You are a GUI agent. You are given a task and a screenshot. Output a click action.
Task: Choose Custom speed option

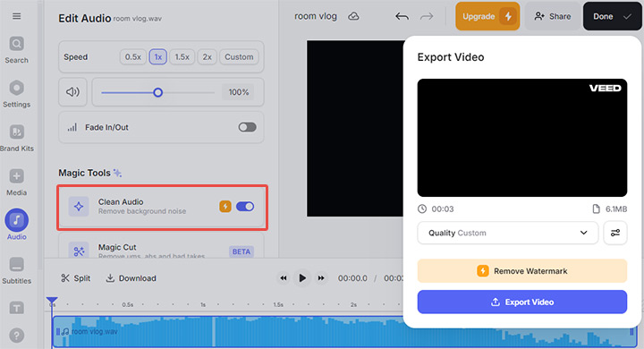(239, 56)
